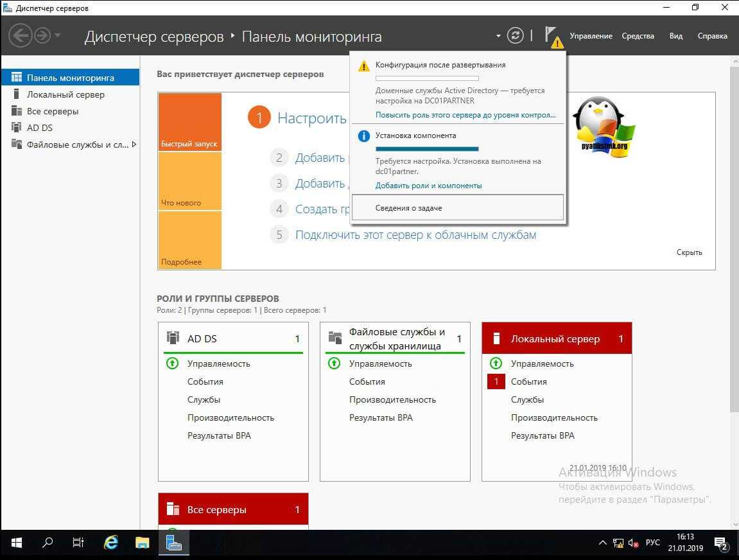
Task: Open the Управление menu
Action: [591, 36]
